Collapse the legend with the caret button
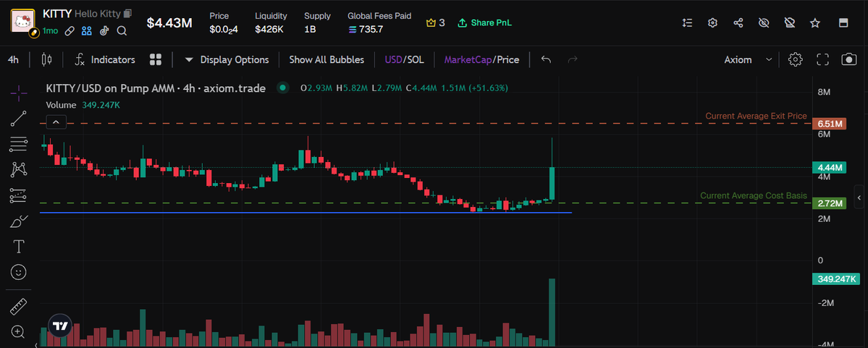The width and height of the screenshot is (868, 348). 56,122
